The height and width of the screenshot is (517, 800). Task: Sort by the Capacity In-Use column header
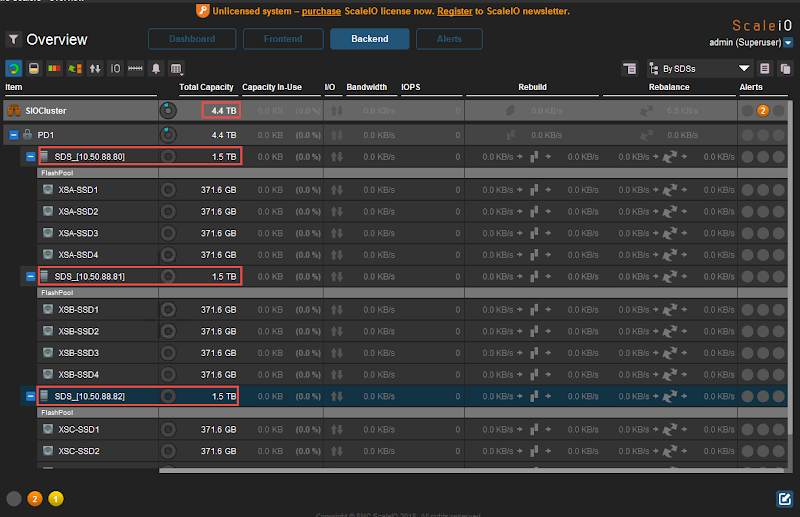tap(272, 87)
